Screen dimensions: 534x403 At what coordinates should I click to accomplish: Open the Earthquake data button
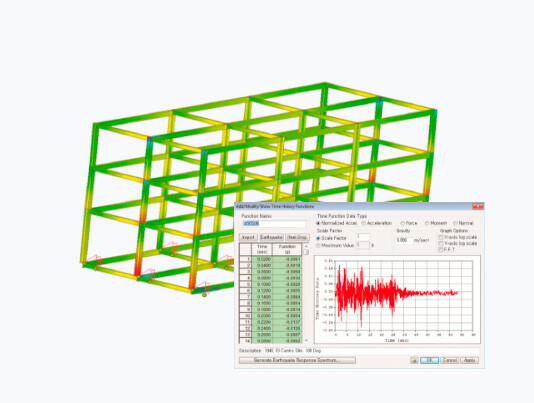(x=271, y=237)
